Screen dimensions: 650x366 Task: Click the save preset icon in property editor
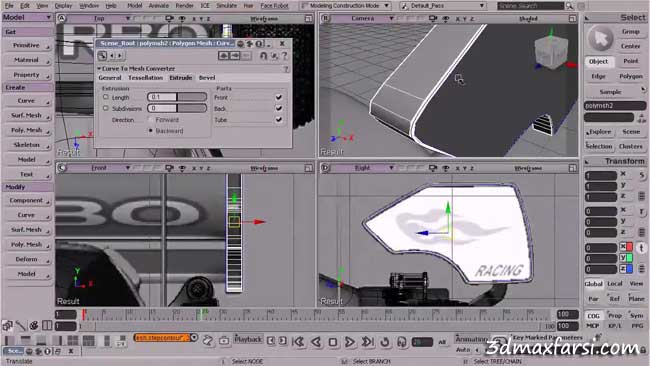(235, 56)
